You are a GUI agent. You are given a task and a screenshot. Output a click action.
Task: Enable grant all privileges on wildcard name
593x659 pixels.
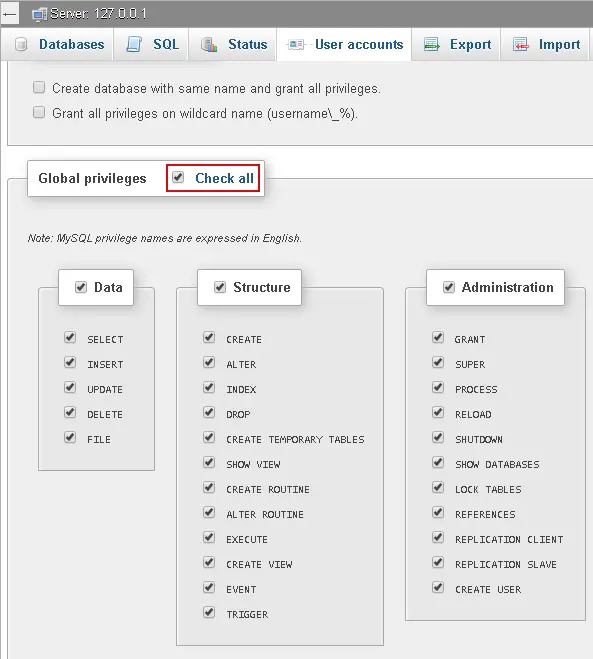pos(39,112)
